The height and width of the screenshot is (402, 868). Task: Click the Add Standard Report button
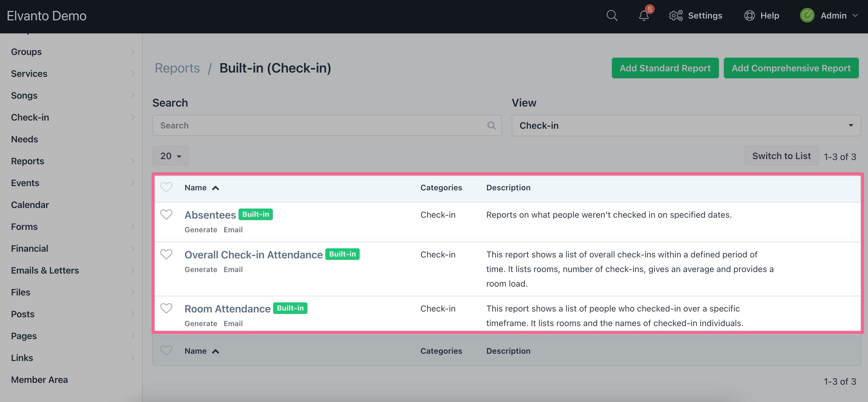[x=665, y=68]
